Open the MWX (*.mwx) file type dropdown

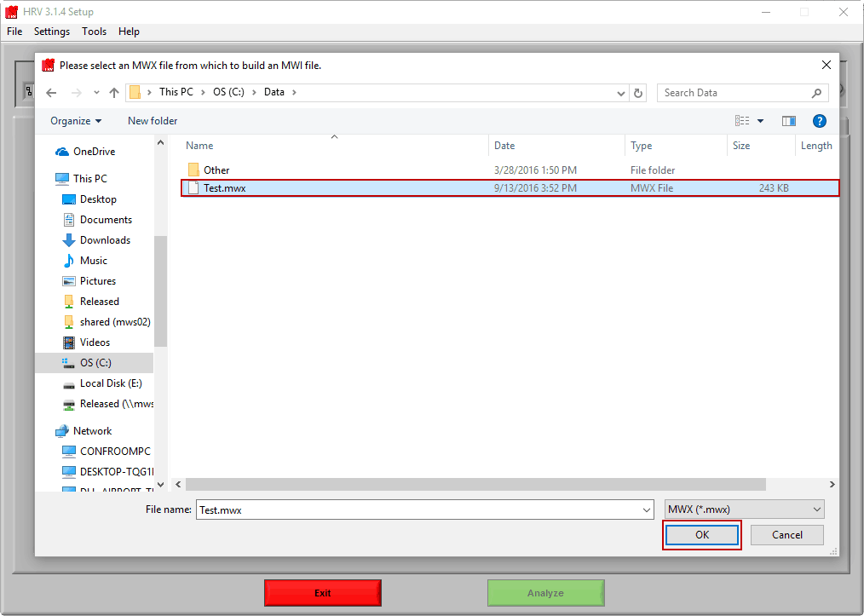pyautogui.click(x=745, y=509)
